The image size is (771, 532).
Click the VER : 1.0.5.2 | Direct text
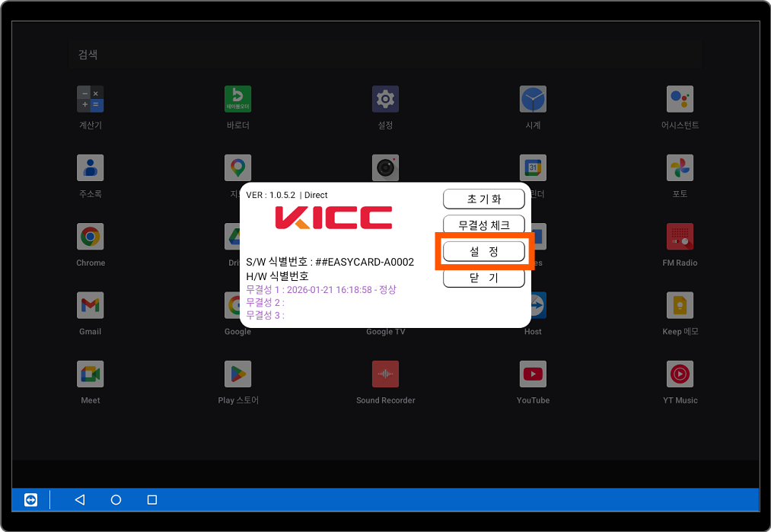coord(287,195)
